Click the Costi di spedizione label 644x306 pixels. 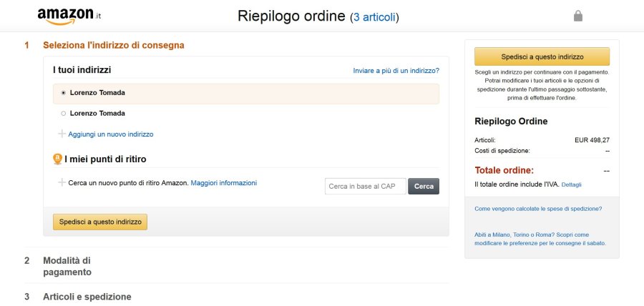[502, 151]
